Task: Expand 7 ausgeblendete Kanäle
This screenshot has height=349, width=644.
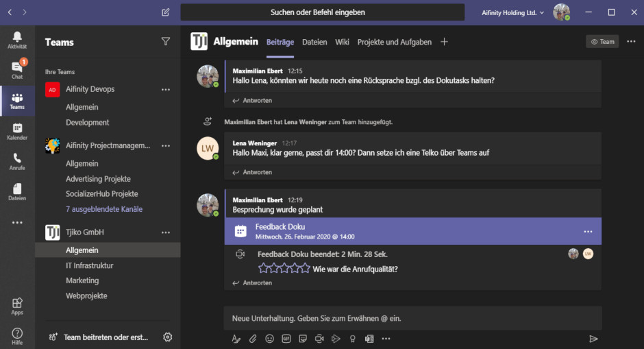Action: (x=104, y=209)
